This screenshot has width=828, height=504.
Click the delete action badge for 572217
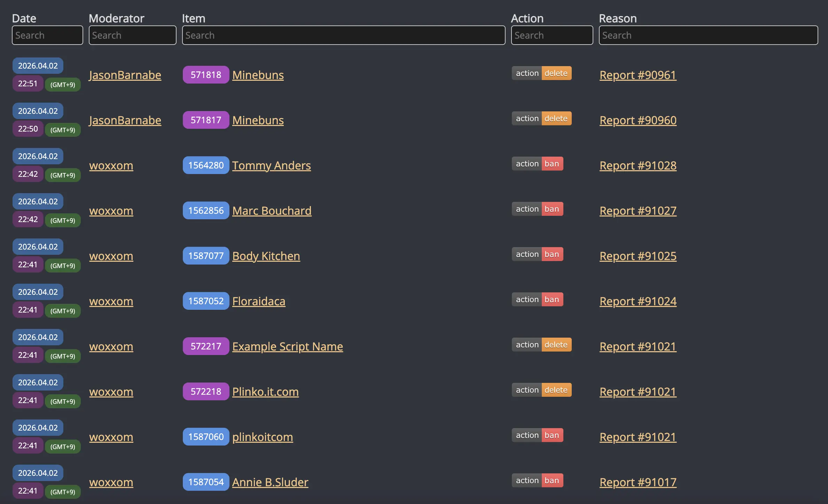point(556,345)
